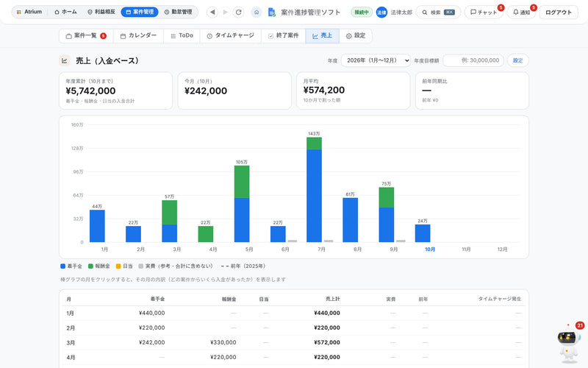Viewport: 588px width, 368px height.
Task: Click the 6月 bar labeled 22万
Action: (278, 234)
